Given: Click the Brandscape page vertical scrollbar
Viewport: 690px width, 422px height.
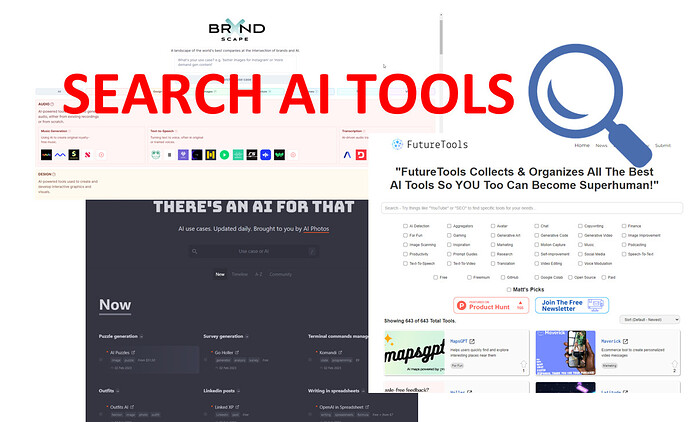Looking at the screenshot, I should pyautogui.click(x=441, y=35).
